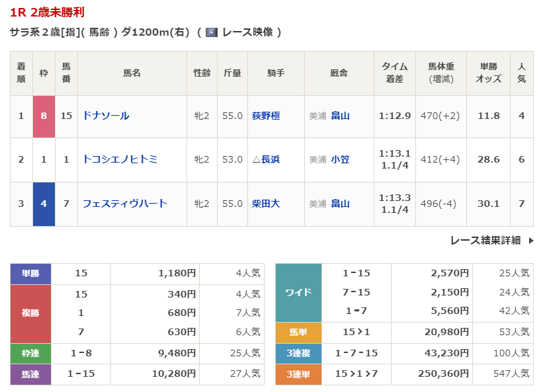
Task: Open trainer 小笠 page
Action: pos(340,159)
